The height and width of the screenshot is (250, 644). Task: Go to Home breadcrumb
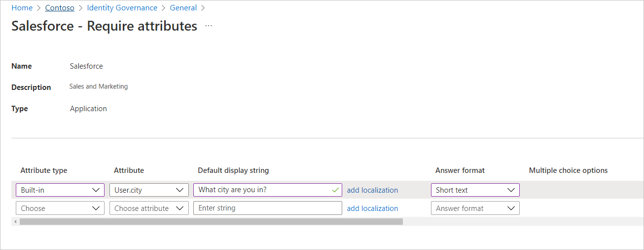click(x=22, y=8)
